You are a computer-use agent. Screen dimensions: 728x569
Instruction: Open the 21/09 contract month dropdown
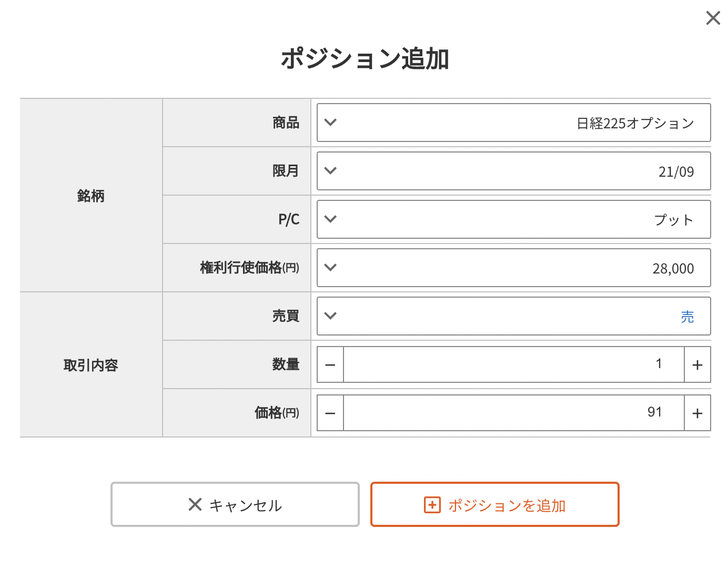click(x=514, y=171)
